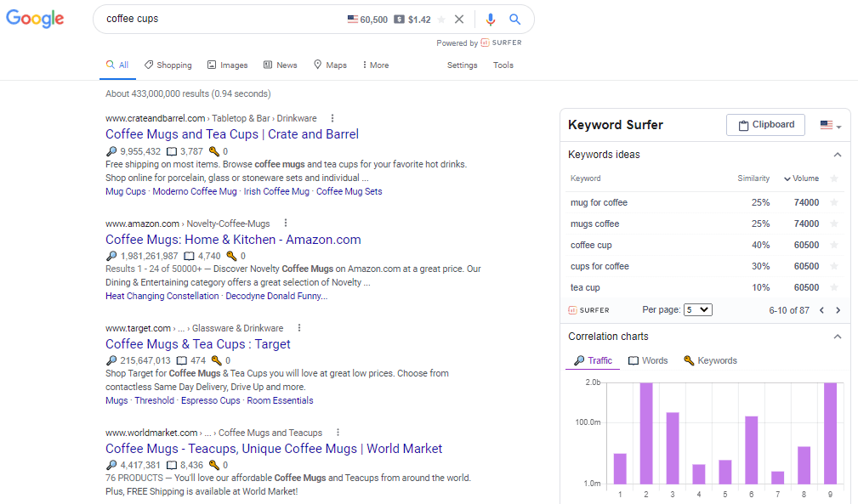Click 'mug for coffee' keyword text
This screenshot has width=858, height=504.
(x=599, y=202)
